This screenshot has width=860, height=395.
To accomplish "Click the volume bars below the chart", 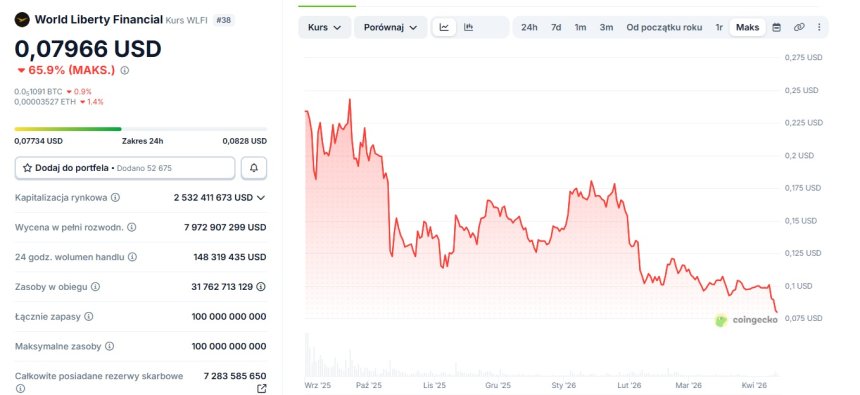I will [541, 357].
